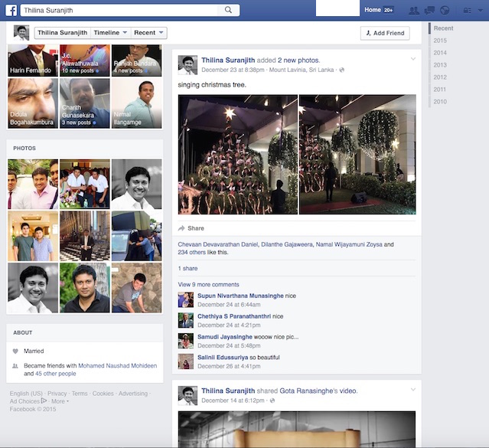
Task: Open the 1 share link
Action: pos(187,269)
